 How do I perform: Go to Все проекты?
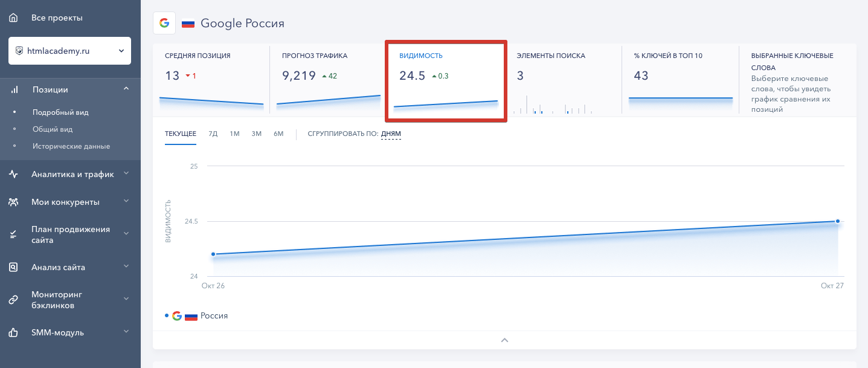57,18
